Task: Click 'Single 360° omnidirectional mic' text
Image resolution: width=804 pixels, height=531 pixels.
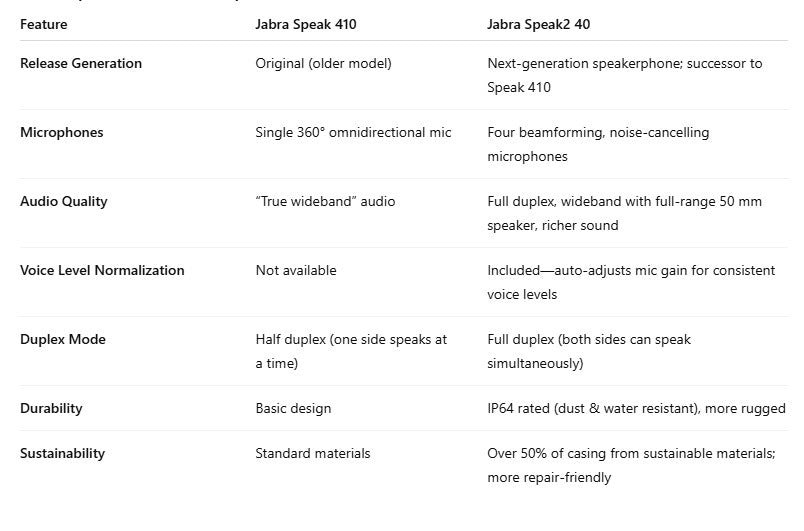Action: [353, 132]
